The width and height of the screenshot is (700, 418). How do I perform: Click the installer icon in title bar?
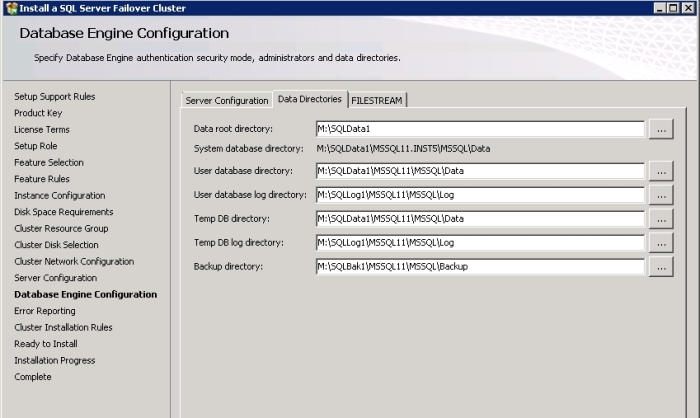point(10,7)
